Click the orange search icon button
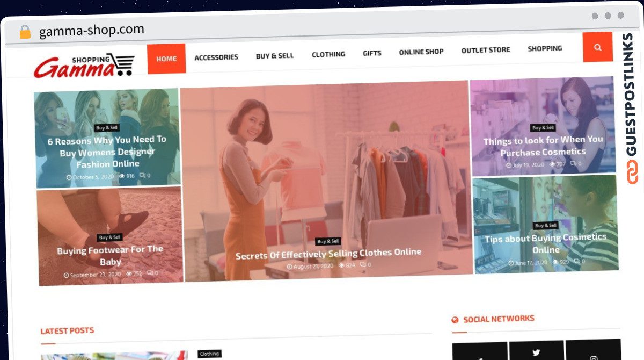Screen dimensions: 644x360 (597, 47)
